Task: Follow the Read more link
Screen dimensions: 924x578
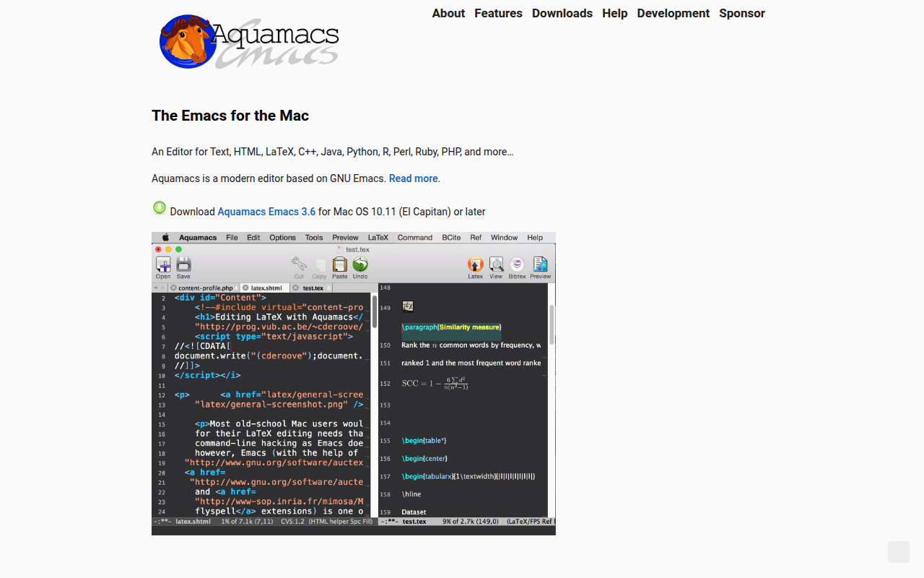Action: 414,178
